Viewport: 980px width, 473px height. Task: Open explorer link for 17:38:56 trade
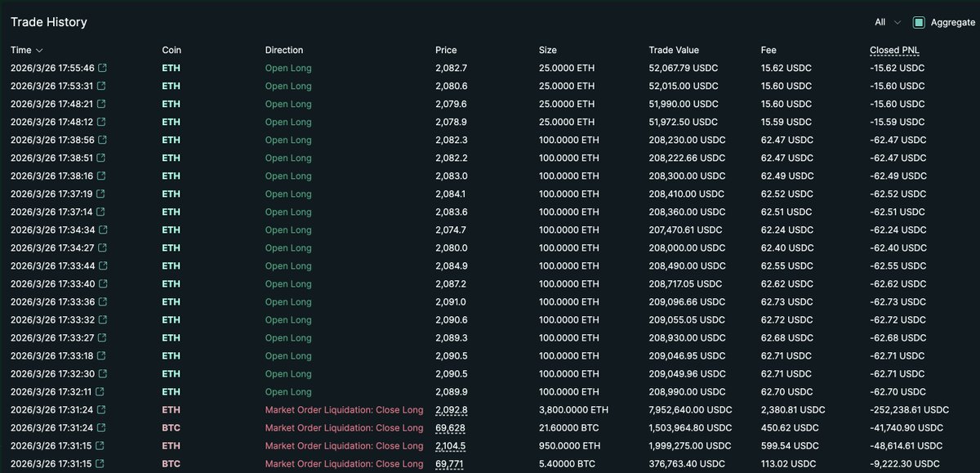(103, 141)
